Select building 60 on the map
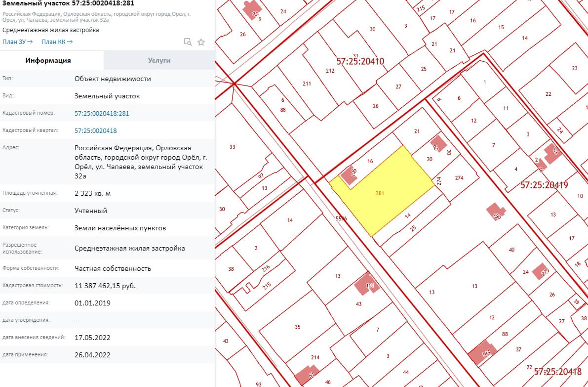 [437, 145]
